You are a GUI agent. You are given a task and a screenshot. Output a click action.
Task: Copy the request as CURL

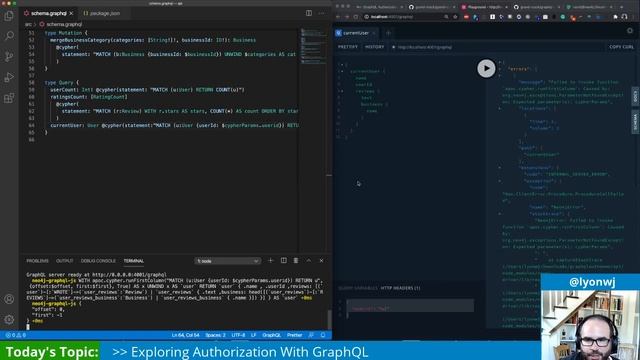(621, 47)
